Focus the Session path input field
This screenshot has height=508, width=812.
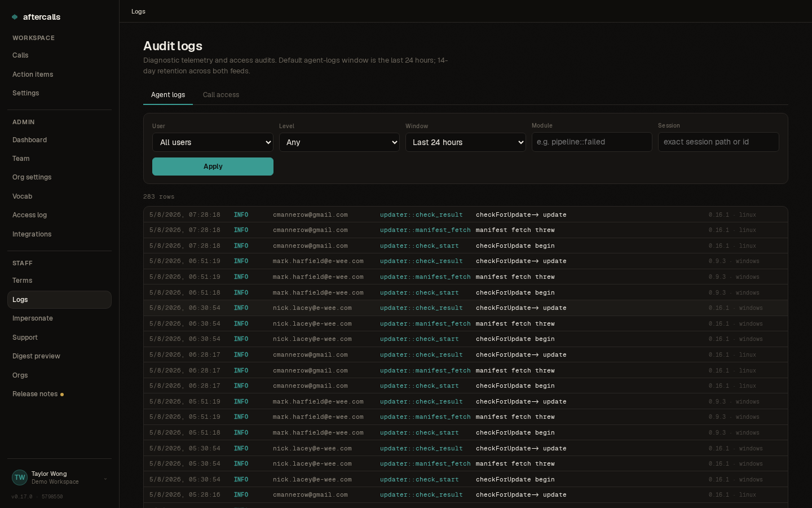click(x=718, y=142)
